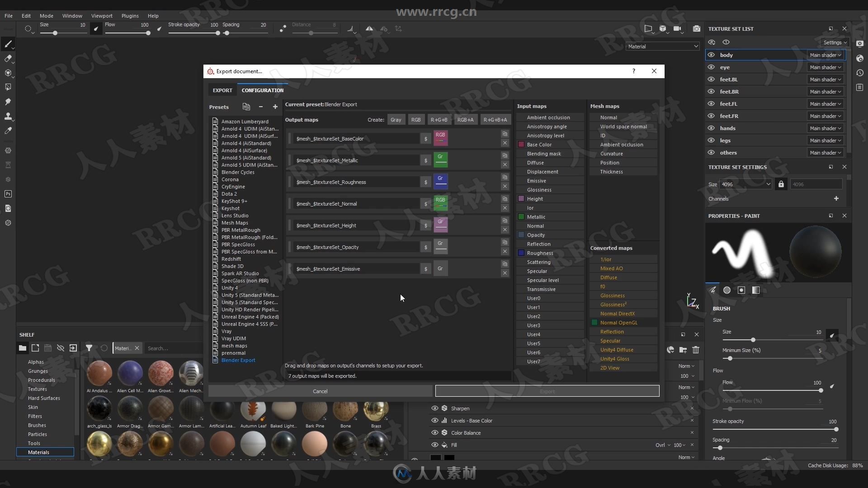Click the Photoshop export icon in left toolbar
The height and width of the screenshot is (488, 868).
click(8, 194)
